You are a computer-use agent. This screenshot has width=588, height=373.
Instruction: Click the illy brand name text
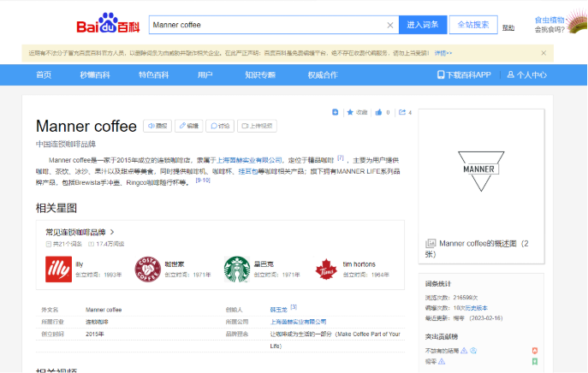coord(79,264)
